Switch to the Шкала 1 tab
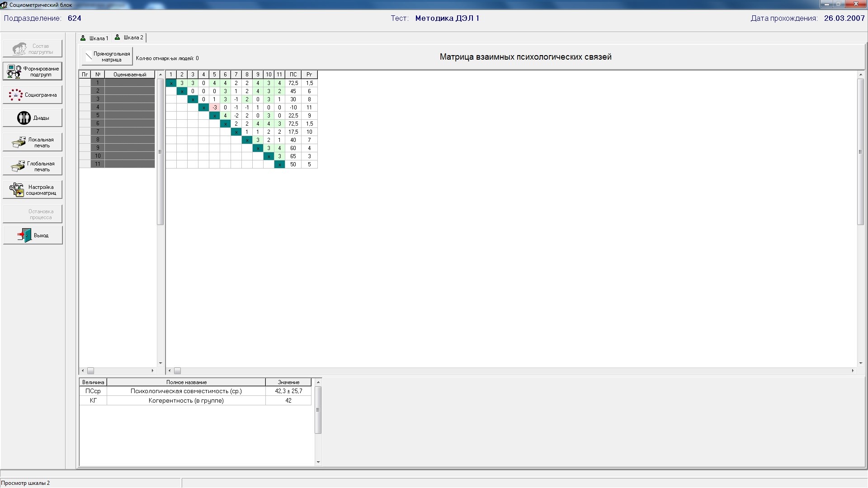Screen dimensions: 868x488 pyautogui.click(x=94, y=38)
